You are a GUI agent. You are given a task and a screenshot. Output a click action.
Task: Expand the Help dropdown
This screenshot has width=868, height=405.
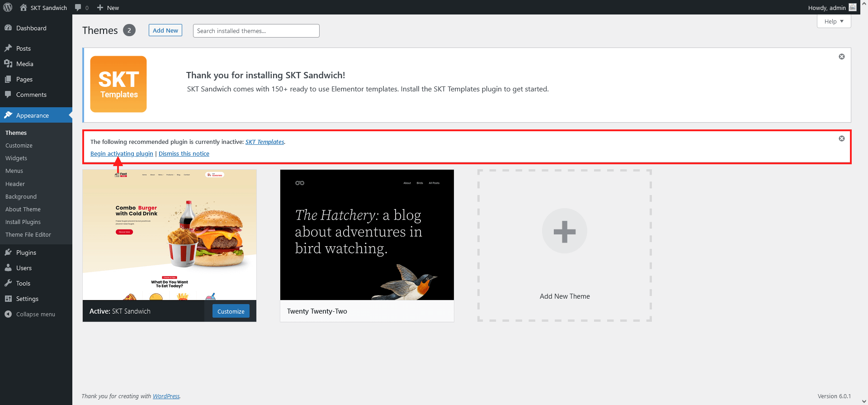point(834,21)
